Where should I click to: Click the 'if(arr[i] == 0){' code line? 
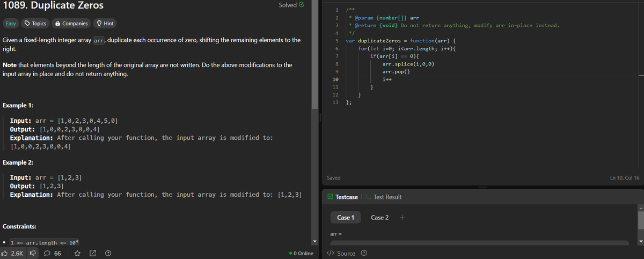click(394, 56)
